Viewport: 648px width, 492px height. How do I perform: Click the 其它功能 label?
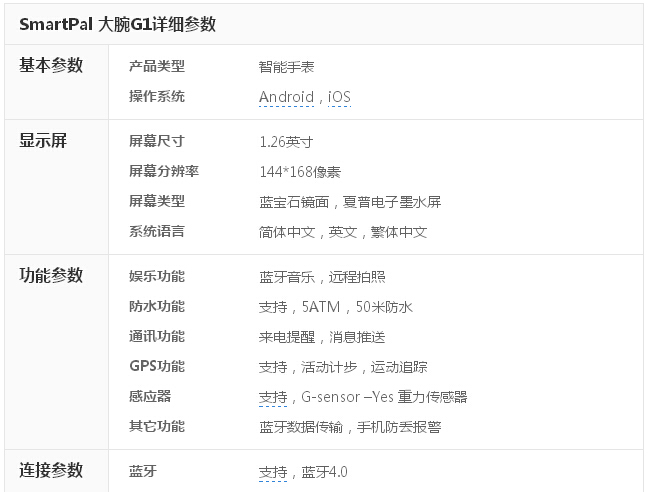pos(157,426)
